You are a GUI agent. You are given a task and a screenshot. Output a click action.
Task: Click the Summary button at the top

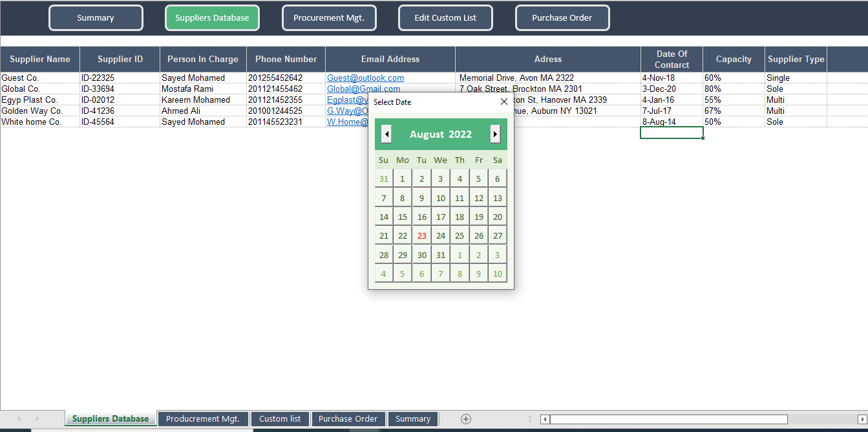point(96,18)
